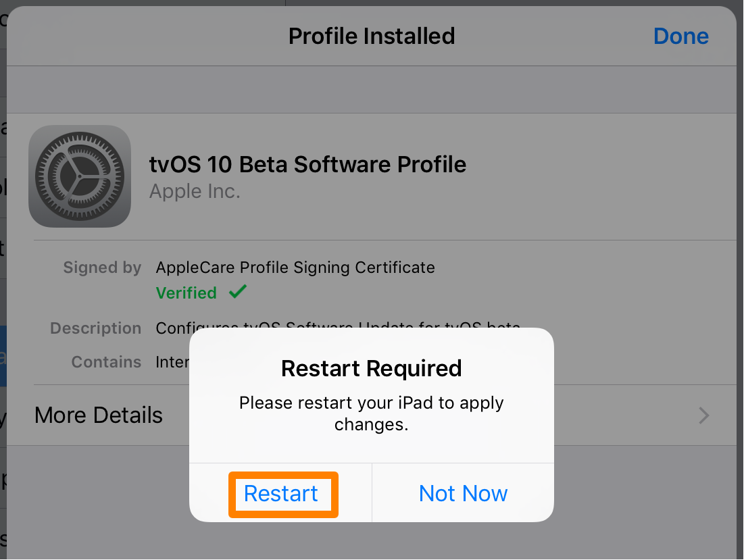This screenshot has width=744, height=560.
Task: Select the Profile Installed title bar
Action: point(371,36)
